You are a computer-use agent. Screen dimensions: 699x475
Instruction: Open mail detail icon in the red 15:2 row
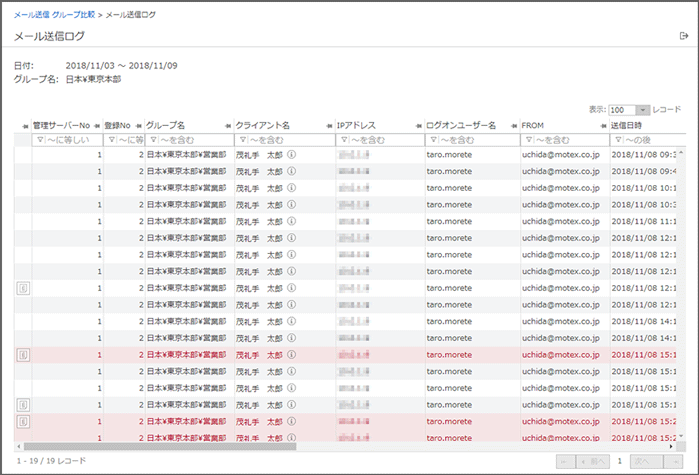click(x=23, y=422)
